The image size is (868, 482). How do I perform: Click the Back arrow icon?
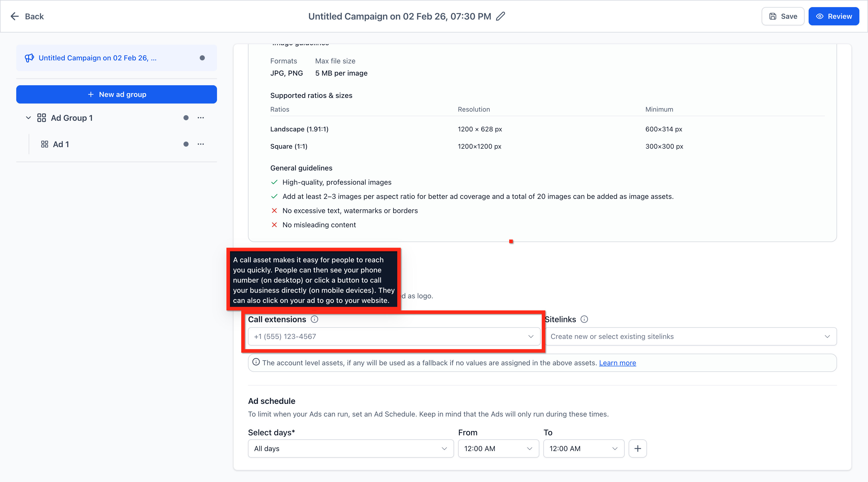point(14,16)
